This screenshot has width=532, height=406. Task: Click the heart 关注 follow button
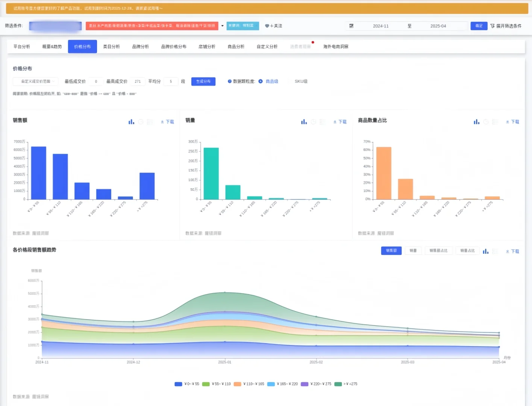pyautogui.click(x=273, y=26)
